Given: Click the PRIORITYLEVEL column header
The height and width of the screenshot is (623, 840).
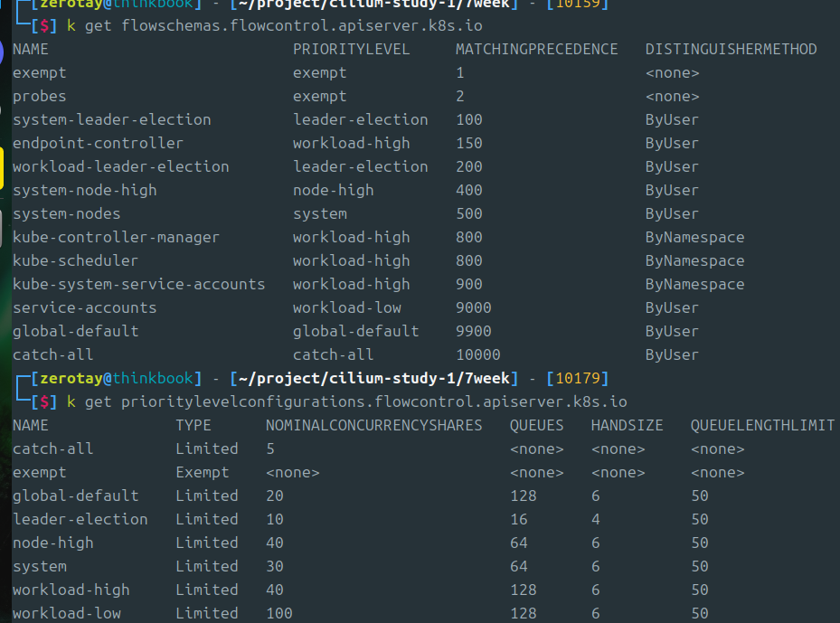Looking at the screenshot, I should pos(351,49).
